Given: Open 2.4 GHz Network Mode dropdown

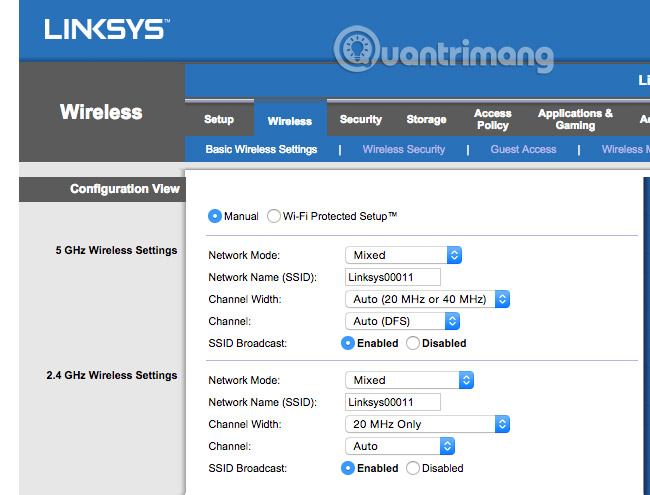Looking at the screenshot, I should pos(409,380).
